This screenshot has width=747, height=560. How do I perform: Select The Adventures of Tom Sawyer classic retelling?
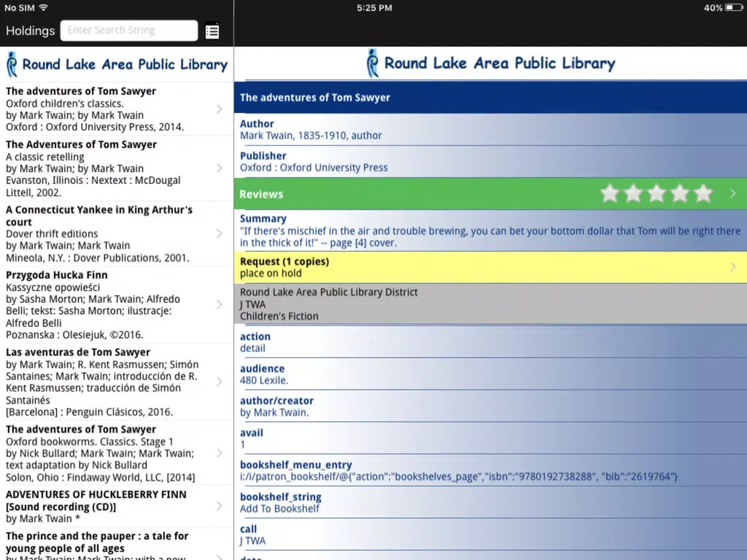pyautogui.click(x=117, y=168)
